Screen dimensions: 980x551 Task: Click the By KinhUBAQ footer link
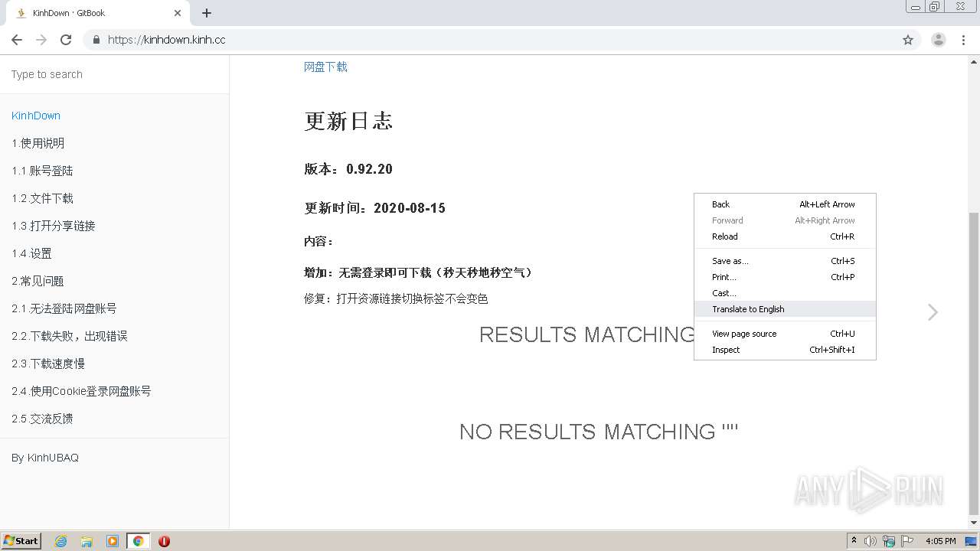(45, 458)
